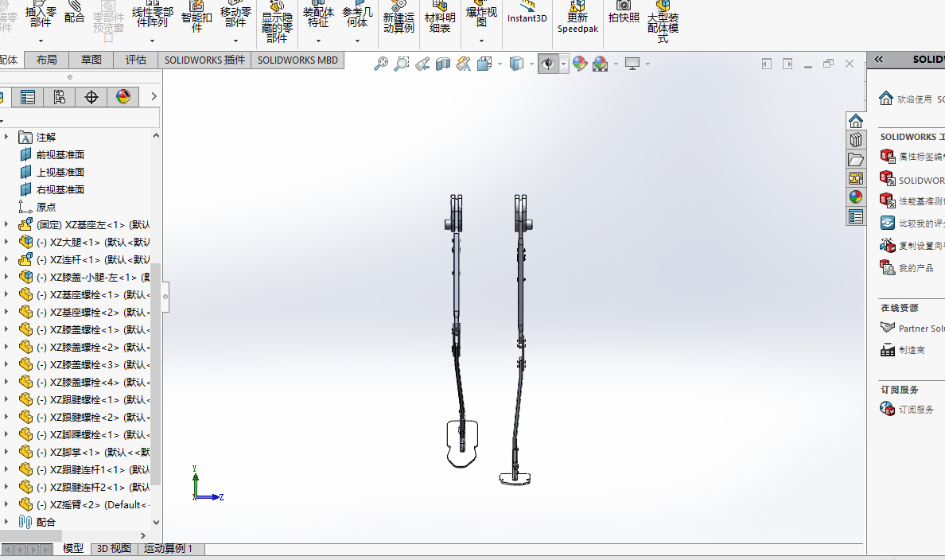Open the 模型 (Model) bottom tab

point(73,549)
